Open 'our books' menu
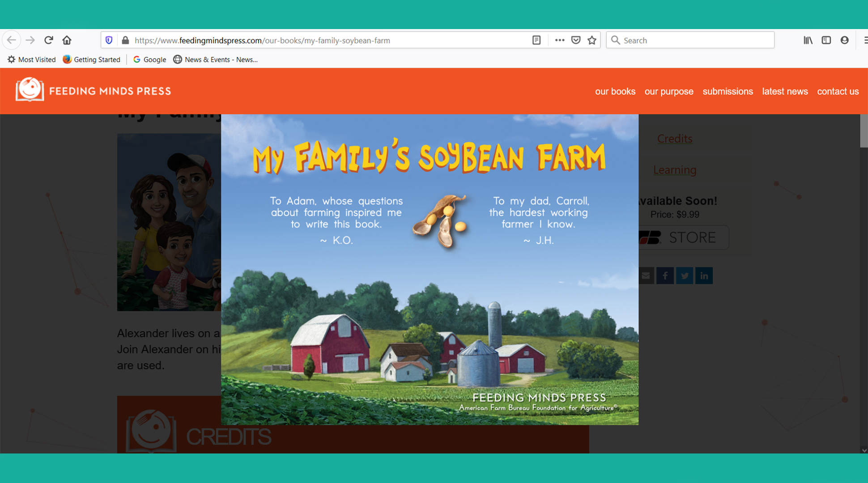Viewport: 868px width, 483px height. [615, 91]
